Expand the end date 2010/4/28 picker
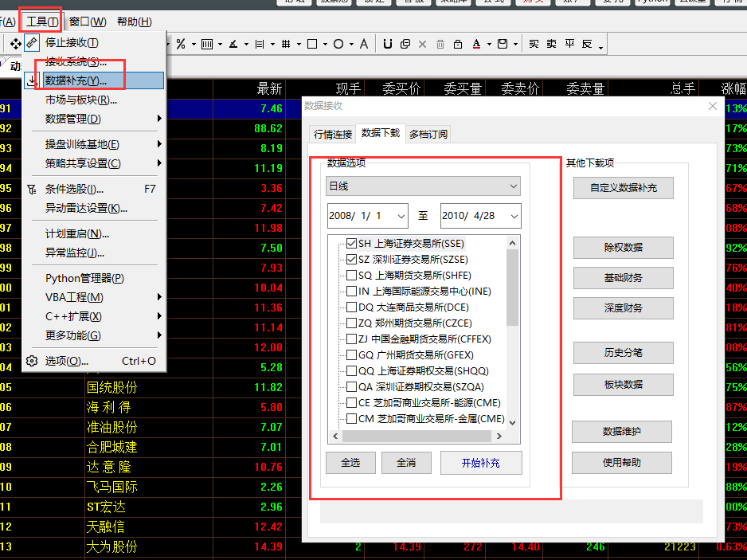 point(512,216)
